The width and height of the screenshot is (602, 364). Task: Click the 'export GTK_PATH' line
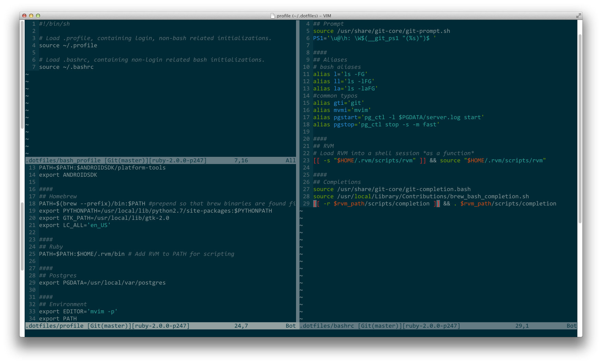pyautogui.click(x=104, y=218)
